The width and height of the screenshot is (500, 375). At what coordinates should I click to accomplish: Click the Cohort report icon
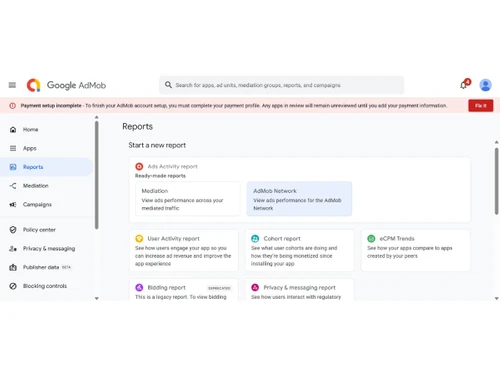pyautogui.click(x=255, y=238)
